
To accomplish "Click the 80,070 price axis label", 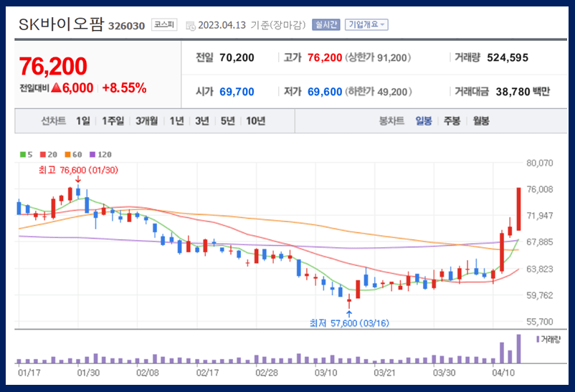I will point(540,163).
